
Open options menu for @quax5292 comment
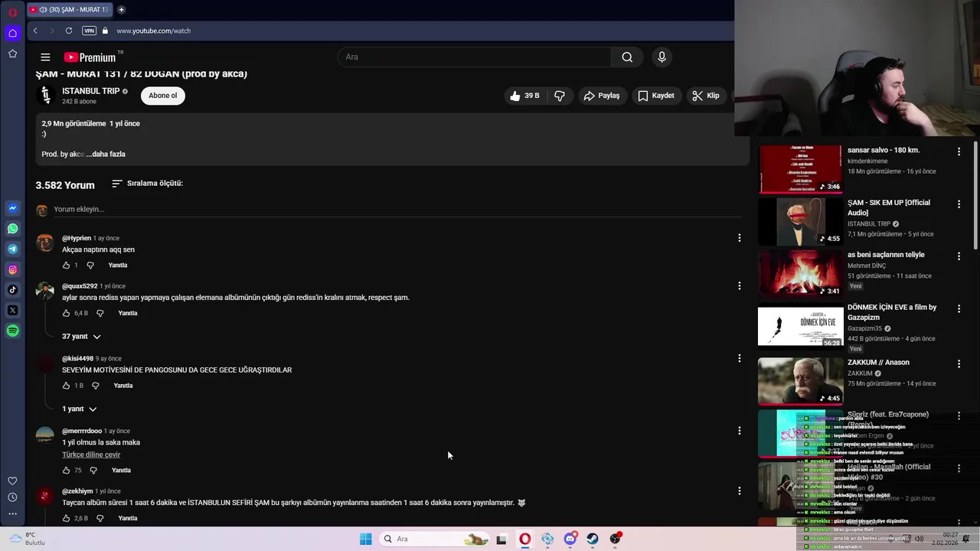tap(740, 286)
